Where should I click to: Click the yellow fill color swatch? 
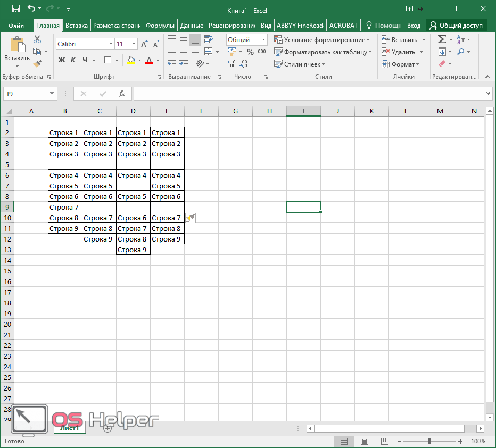coord(131,61)
